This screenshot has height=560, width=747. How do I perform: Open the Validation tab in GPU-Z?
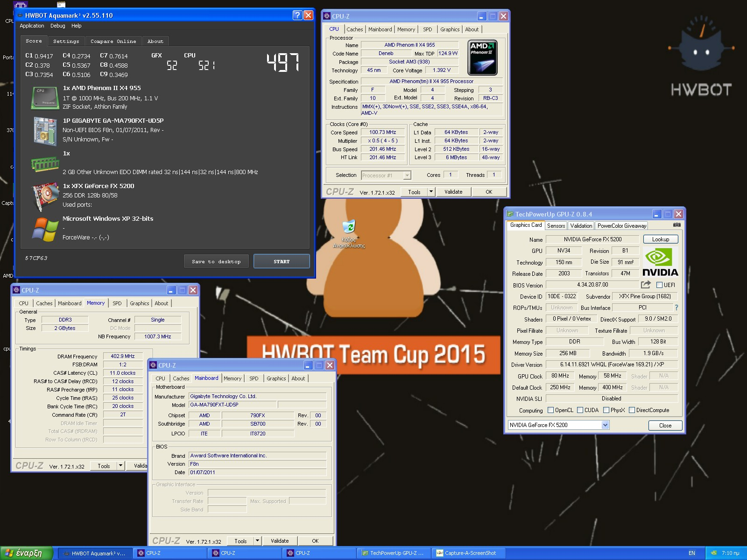click(581, 226)
